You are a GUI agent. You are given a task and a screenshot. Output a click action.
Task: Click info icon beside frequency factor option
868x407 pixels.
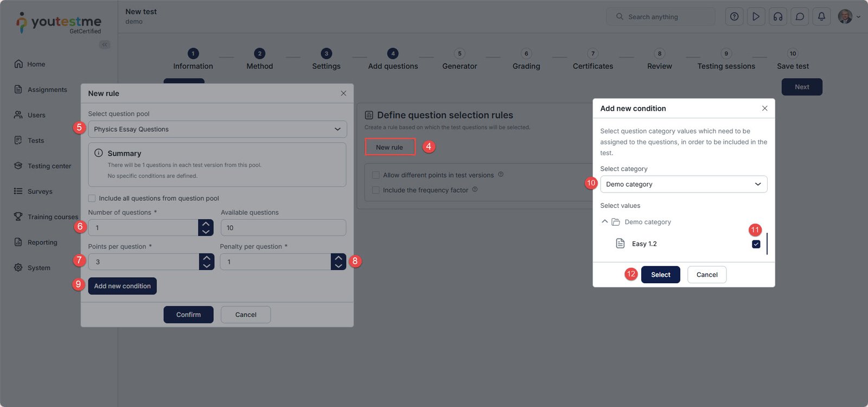(x=475, y=189)
